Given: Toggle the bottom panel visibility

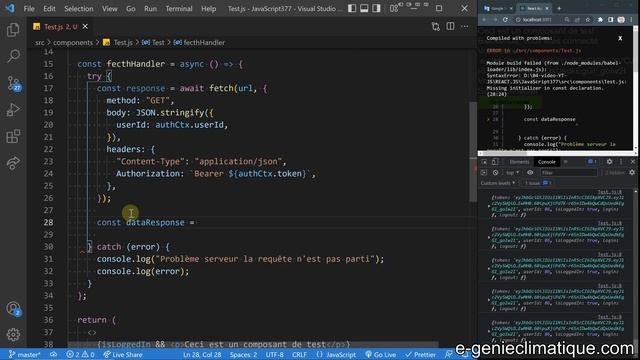Looking at the screenshot, I should [364, 8].
